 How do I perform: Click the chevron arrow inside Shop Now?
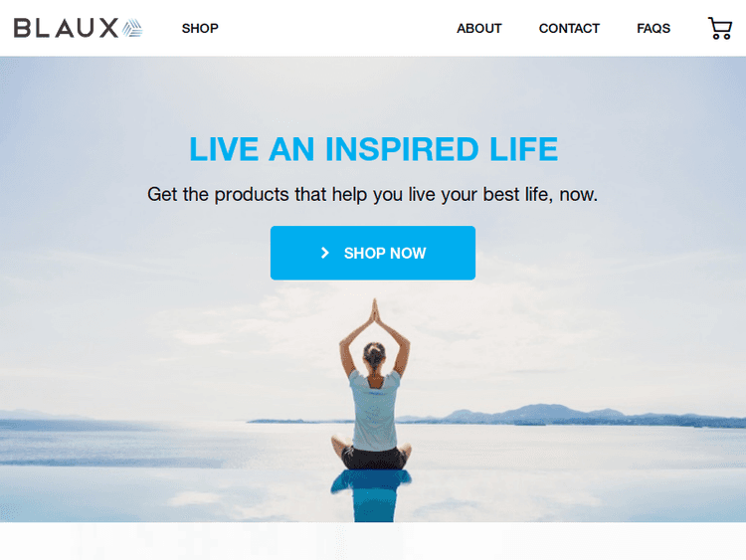(x=325, y=253)
